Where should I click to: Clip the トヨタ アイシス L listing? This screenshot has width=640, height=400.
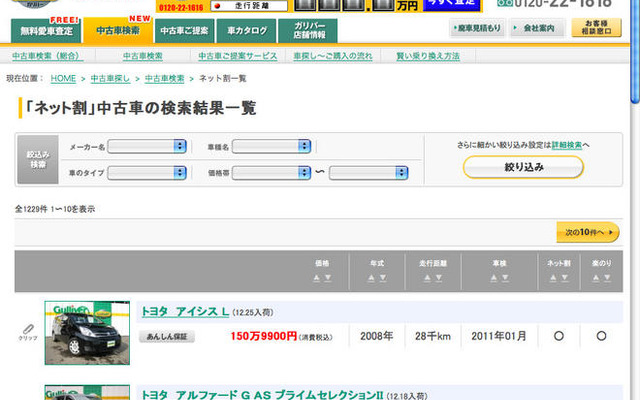pyautogui.click(x=28, y=332)
